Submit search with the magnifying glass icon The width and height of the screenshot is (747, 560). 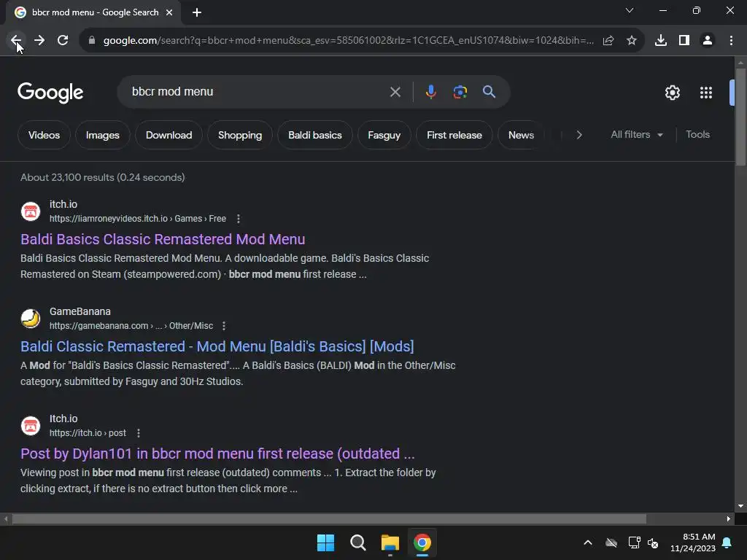coord(489,92)
